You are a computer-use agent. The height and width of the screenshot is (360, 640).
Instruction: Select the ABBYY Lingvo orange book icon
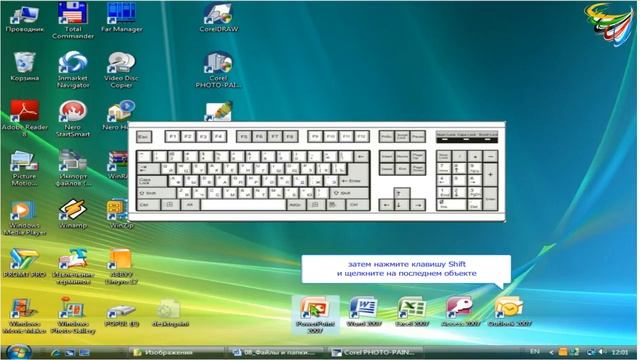121,267
